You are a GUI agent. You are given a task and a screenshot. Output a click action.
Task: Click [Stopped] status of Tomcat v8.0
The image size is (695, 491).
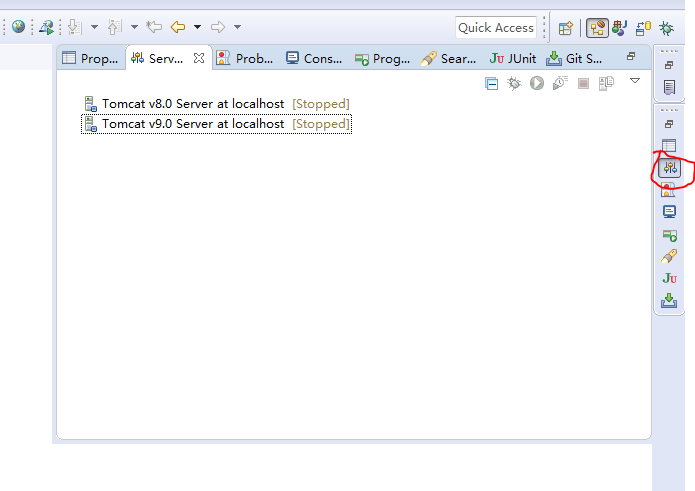pos(321,104)
